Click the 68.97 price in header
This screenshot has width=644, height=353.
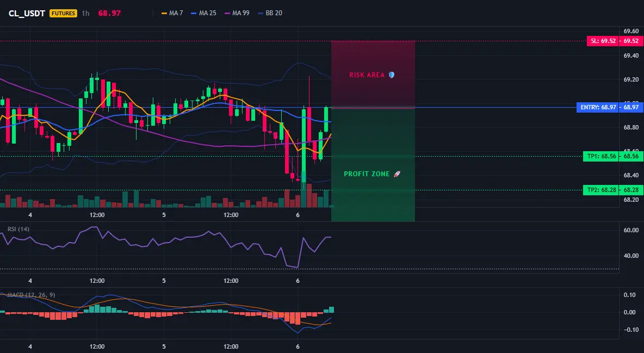109,13
